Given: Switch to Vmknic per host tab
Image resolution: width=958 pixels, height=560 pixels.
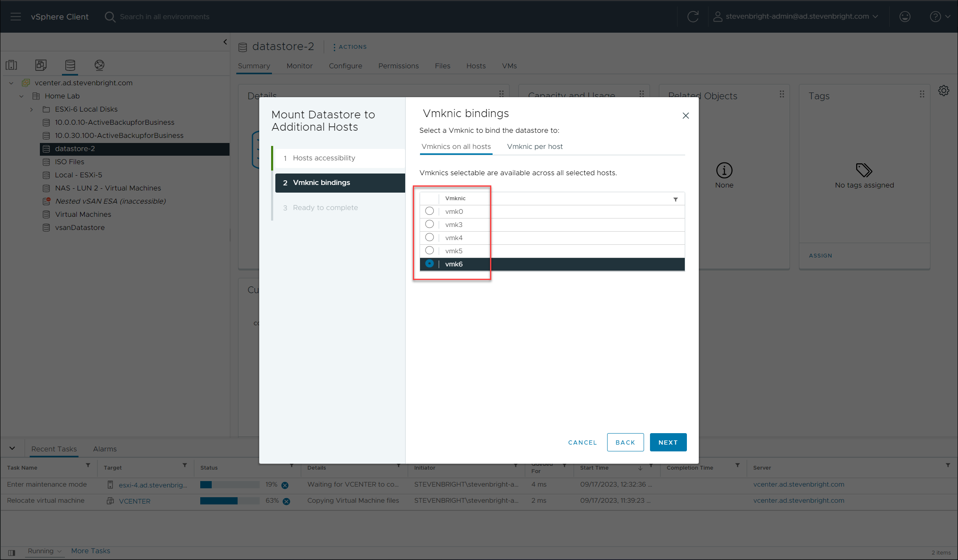Looking at the screenshot, I should coord(535,146).
